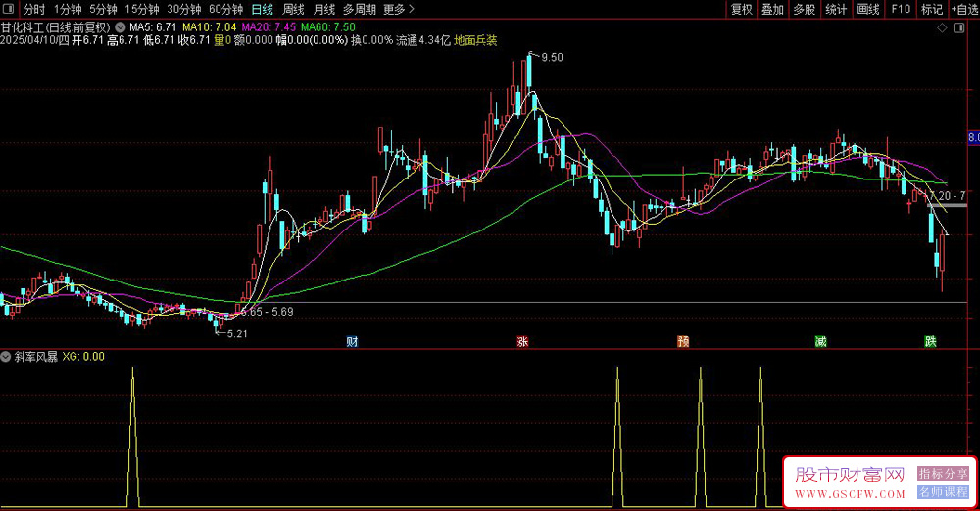980x511 pixels.
Task: Select the 日线 daily tab
Action: (263, 10)
